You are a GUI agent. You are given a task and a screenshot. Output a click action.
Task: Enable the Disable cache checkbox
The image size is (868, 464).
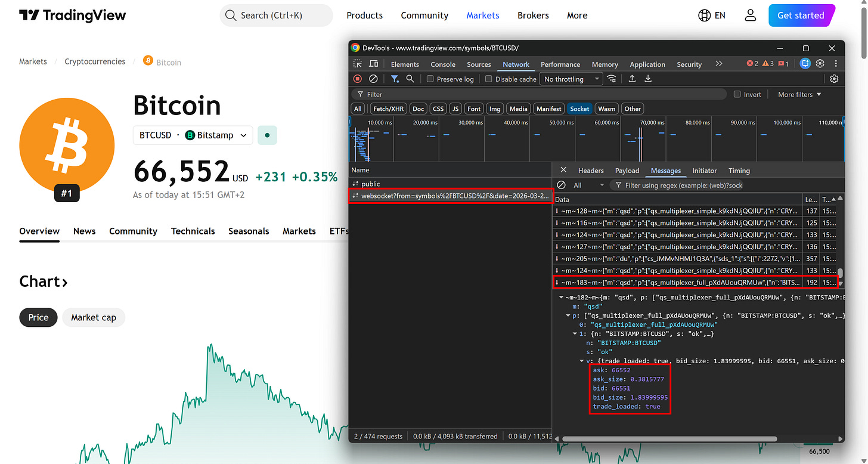(x=488, y=79)
